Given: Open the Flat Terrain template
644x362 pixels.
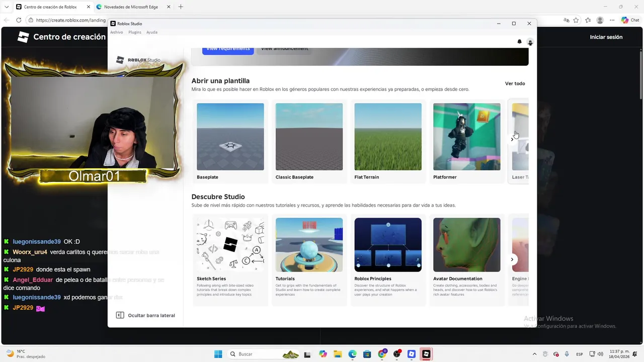Looking at the screenshot, I should point(388,141).
